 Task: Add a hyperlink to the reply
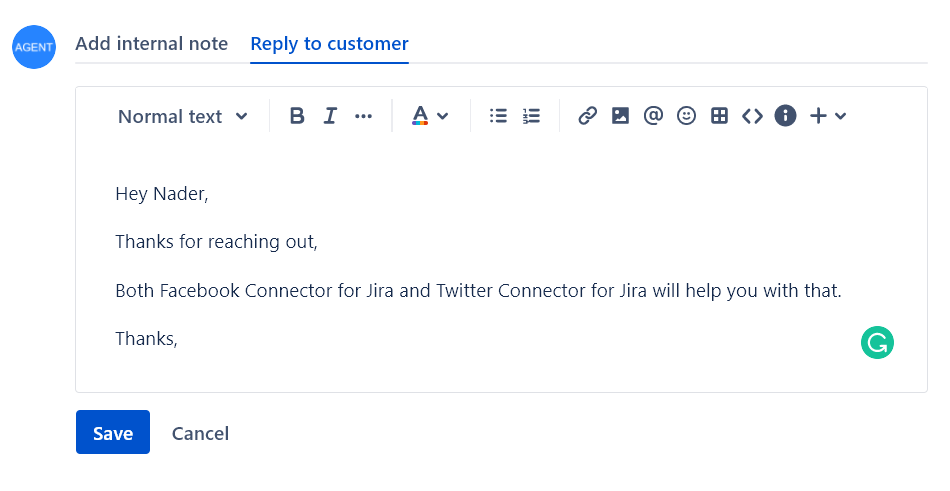588,116
